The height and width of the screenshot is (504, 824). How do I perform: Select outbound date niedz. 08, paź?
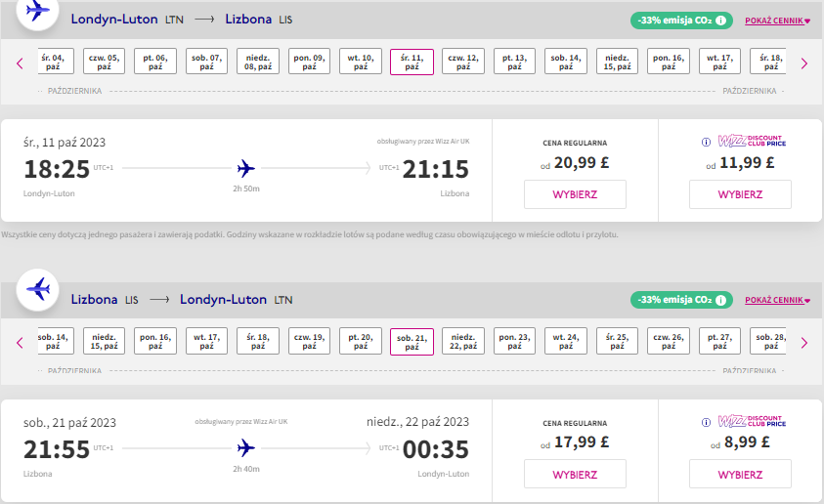coord(258,62)
